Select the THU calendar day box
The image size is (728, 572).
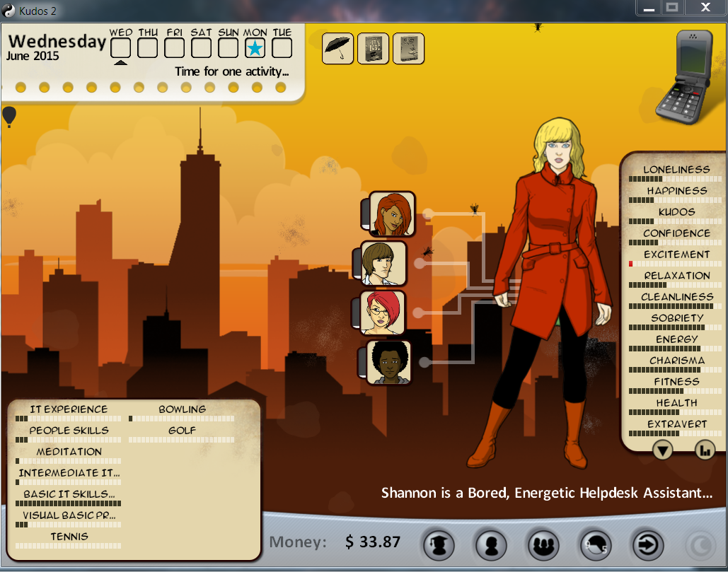[148, 48]
